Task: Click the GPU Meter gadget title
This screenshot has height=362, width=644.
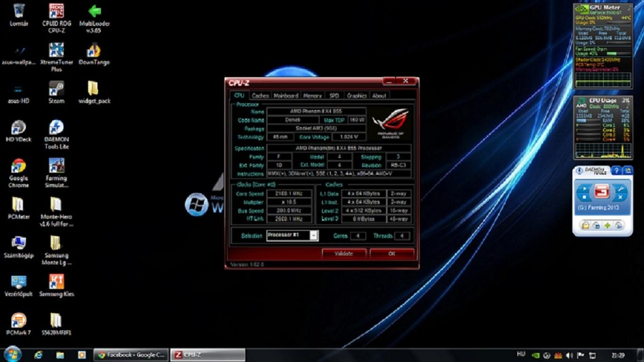Action: [x=605, y=7]
